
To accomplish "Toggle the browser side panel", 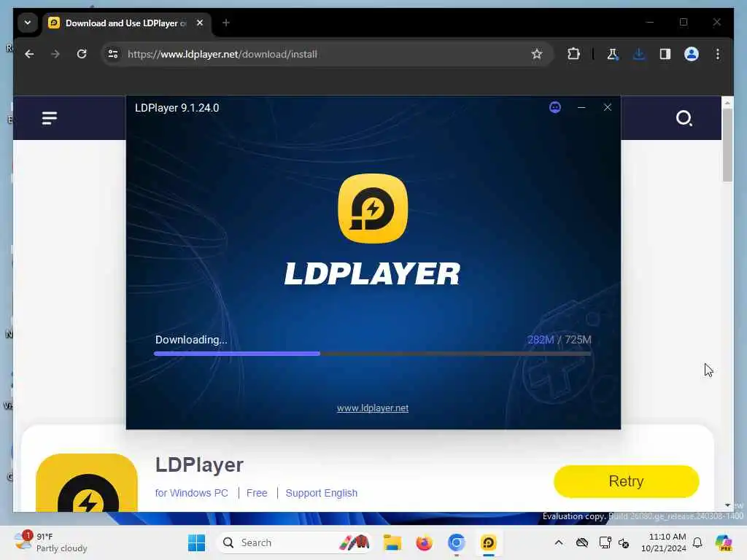I will click(x=665, y=54).
